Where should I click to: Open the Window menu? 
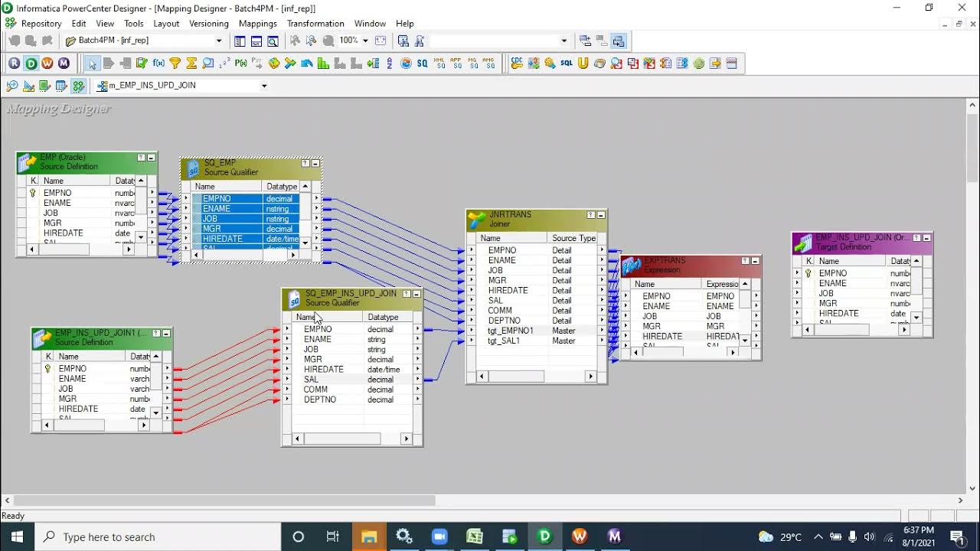(x=370, y=24)
